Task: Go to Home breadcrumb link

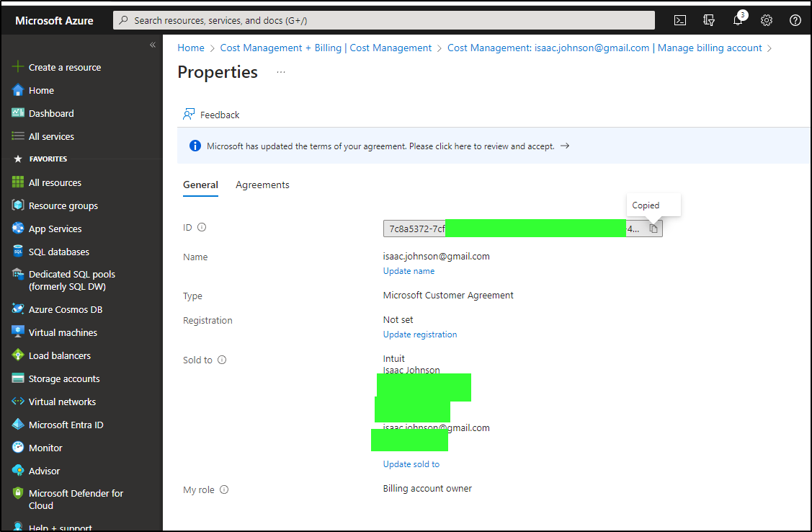Action: tap(191, 48)
